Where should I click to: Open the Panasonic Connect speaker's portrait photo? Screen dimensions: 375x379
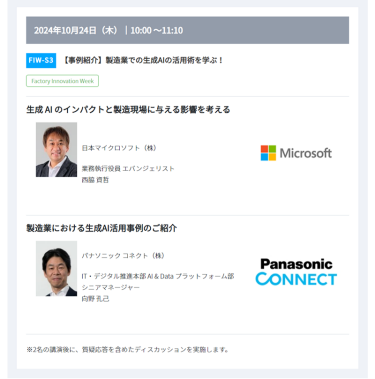(x=56, y=268)
